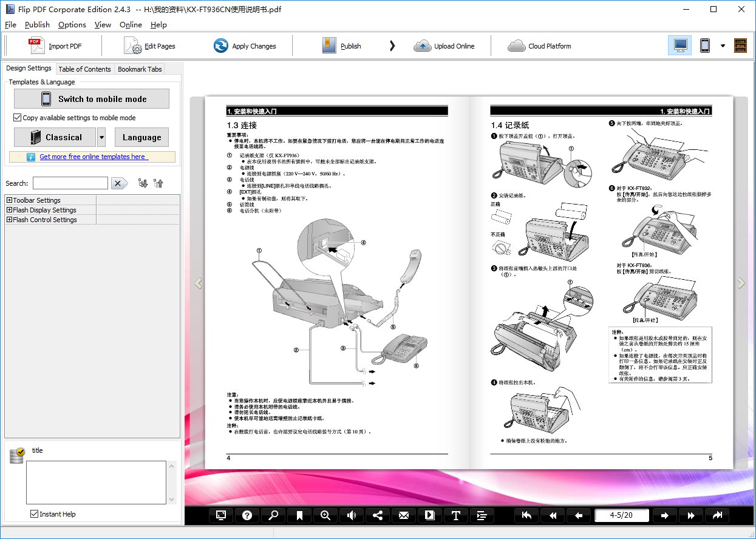
Task: Open the Options menu
Action: tap(72, 24)
